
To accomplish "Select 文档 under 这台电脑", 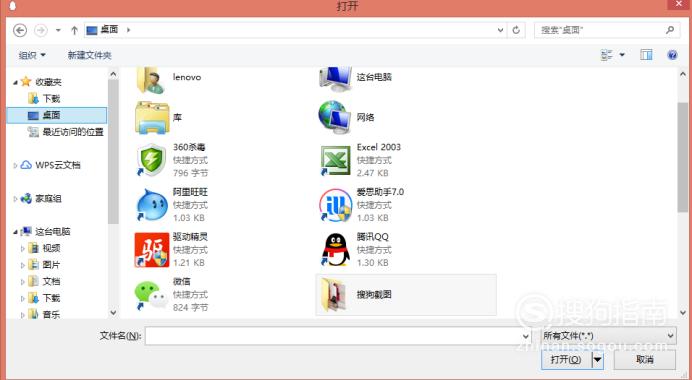I will click(51, 282).
